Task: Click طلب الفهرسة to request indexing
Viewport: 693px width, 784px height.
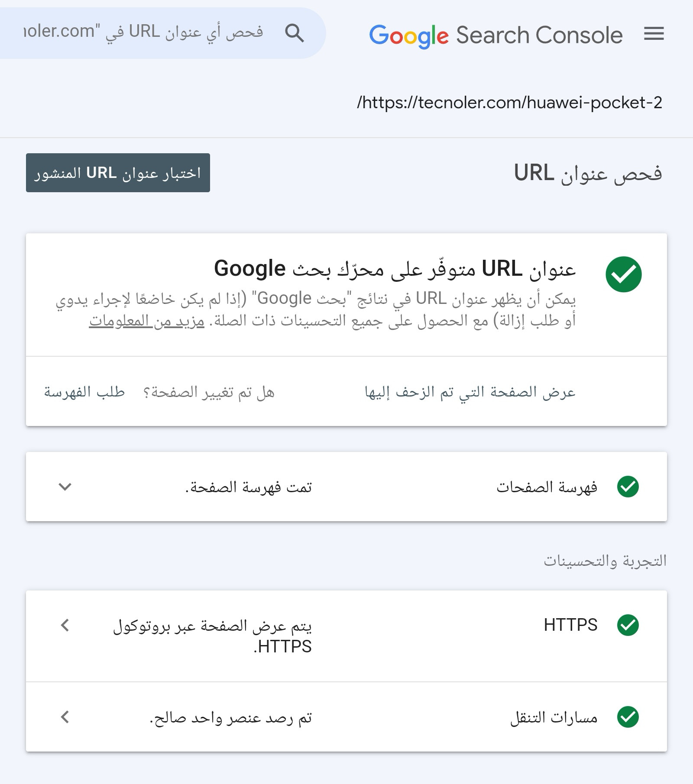Action: (x=84, y=392)
